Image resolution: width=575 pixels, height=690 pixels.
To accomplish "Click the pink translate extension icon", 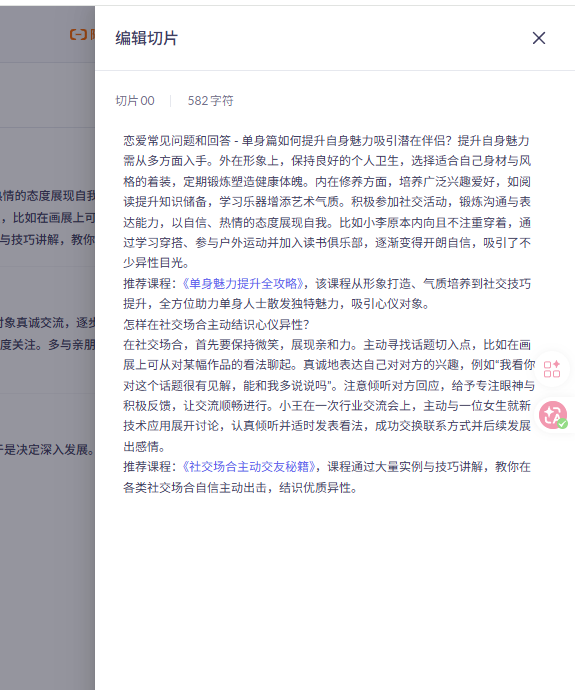I will [x=553, y=415].
